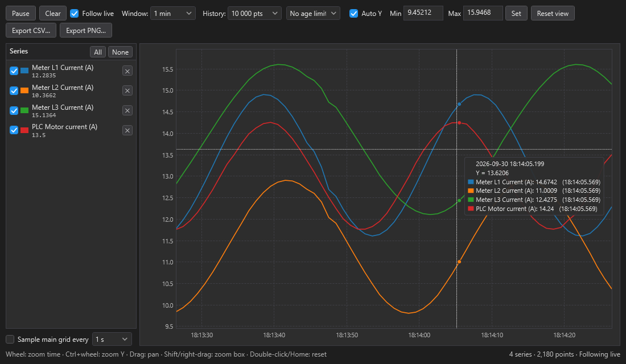Image resolution: width=626 pixels, height=364 pixels.
Task: Open the grid sampling interval dropdown
Action: click(x=112, y=339)
